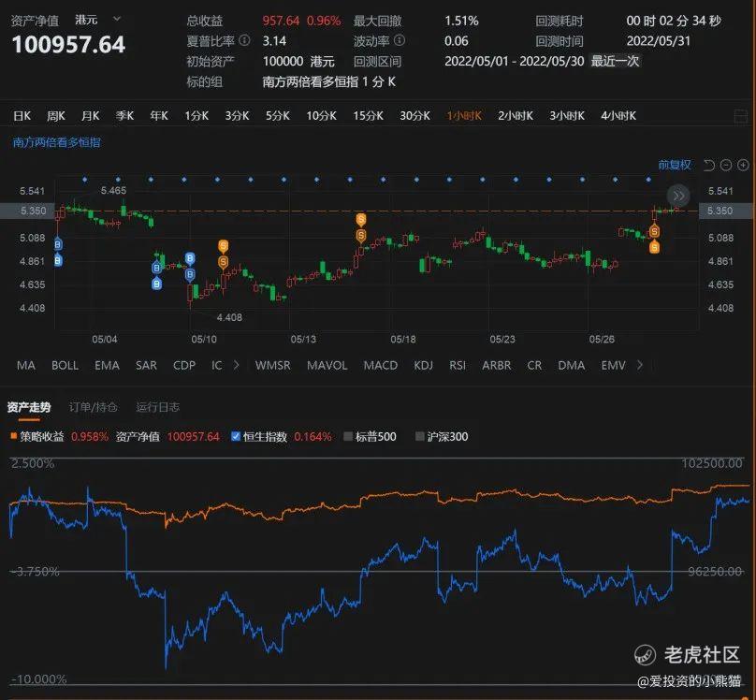756x700 pixels.
Task: Select 2小时K chart period
Action: coord(516,116)
